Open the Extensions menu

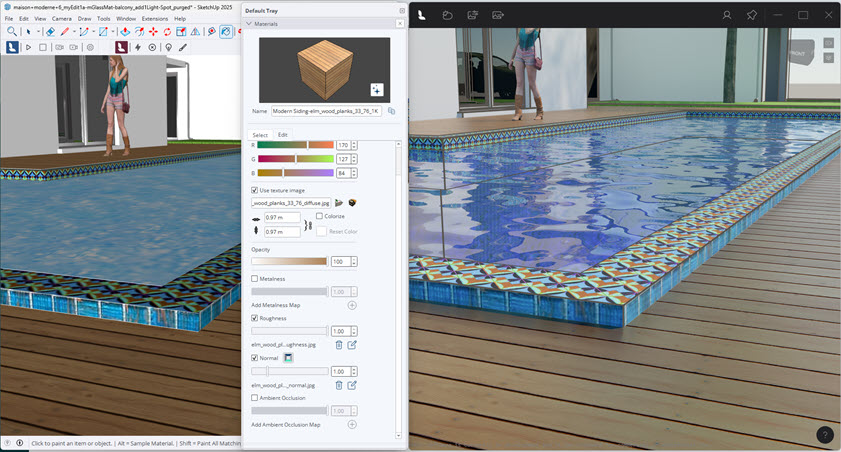pyautogui.click(x=155, y=18)
